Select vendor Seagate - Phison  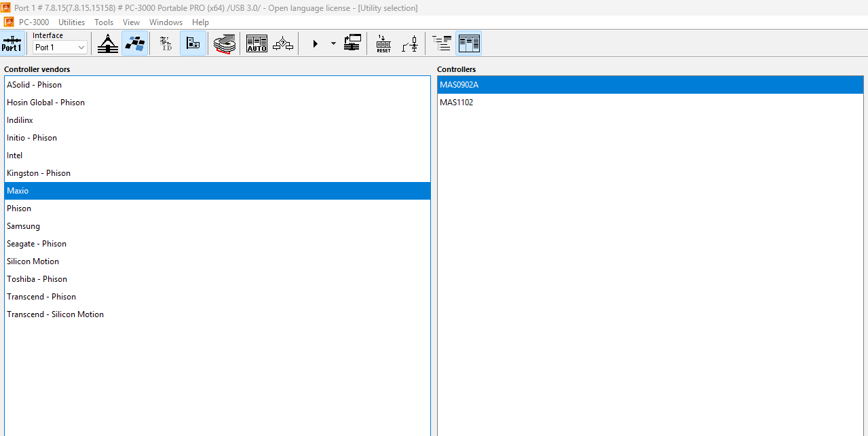click(x=217, y=244)
